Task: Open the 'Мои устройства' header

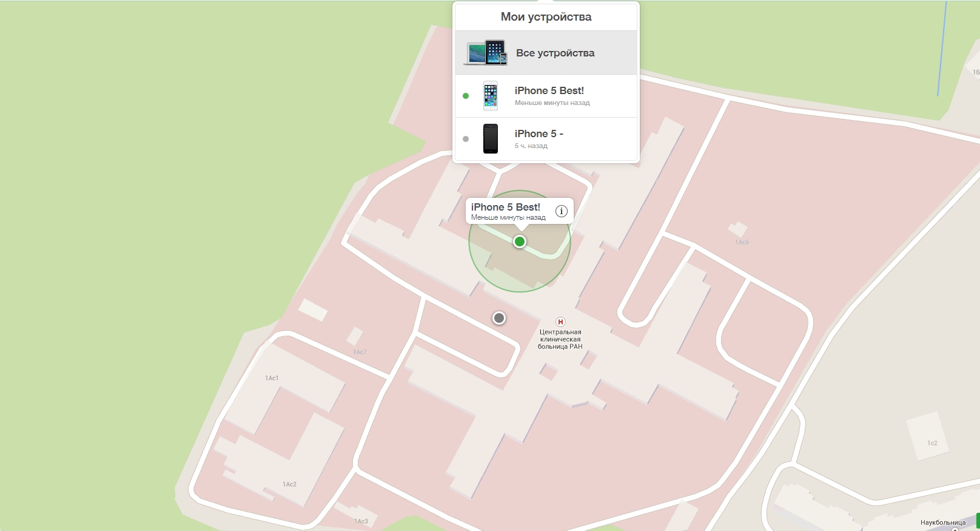Action: click(546, 17)
